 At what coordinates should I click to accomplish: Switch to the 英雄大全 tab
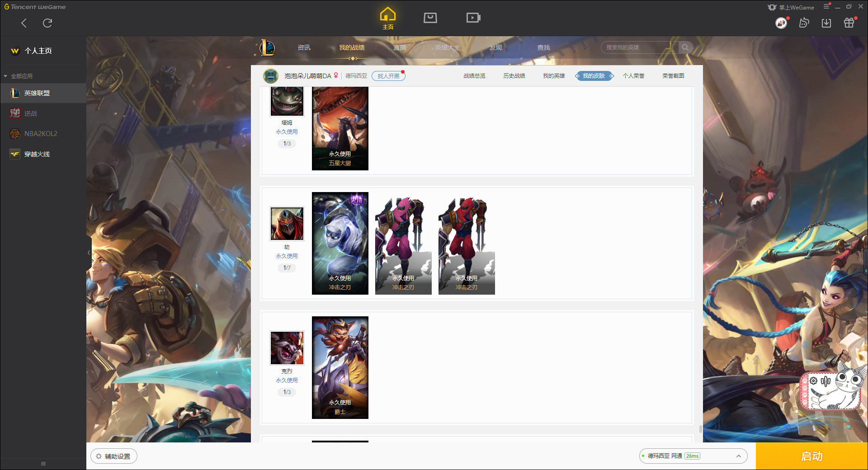pyautogui.click(x=448, y=47)
